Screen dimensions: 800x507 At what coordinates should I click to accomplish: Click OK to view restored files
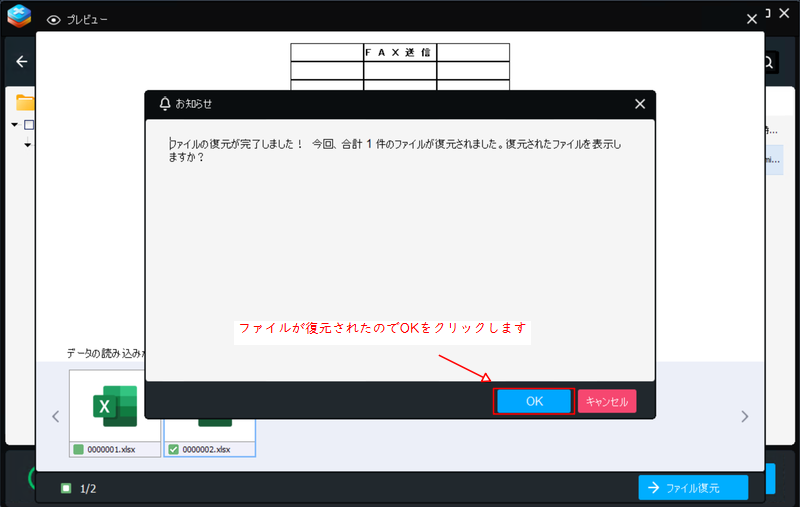point(534,401)
